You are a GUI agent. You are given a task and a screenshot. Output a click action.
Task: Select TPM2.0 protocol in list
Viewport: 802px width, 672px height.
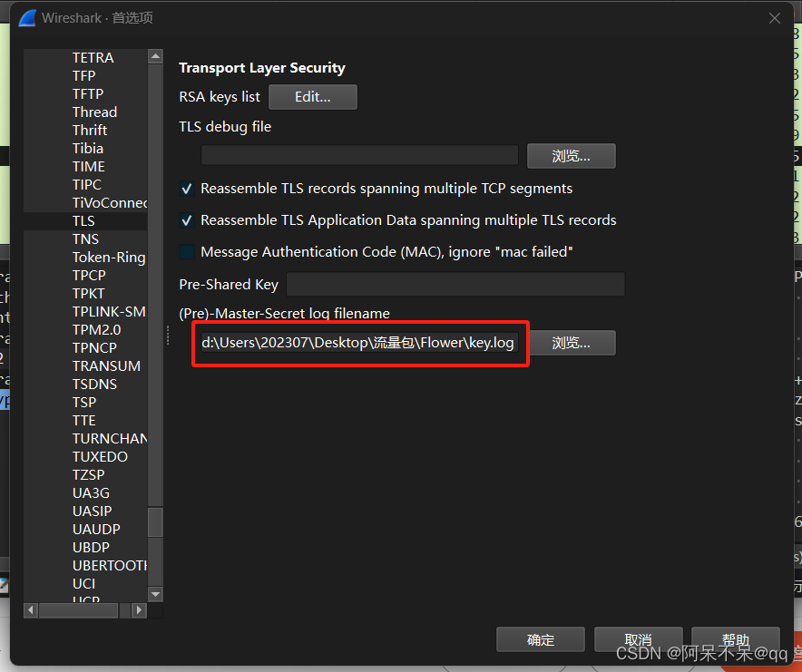coord(97,330)
